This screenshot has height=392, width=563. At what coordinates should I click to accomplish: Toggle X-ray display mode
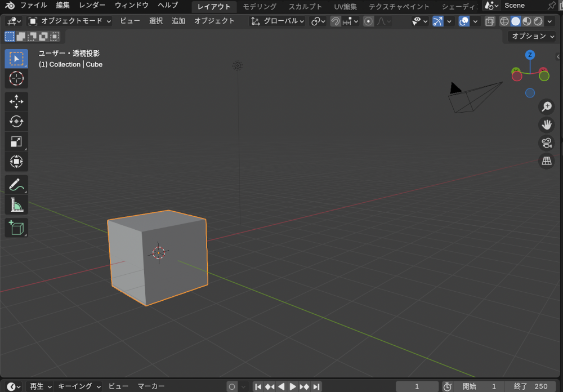pos(490,21)
